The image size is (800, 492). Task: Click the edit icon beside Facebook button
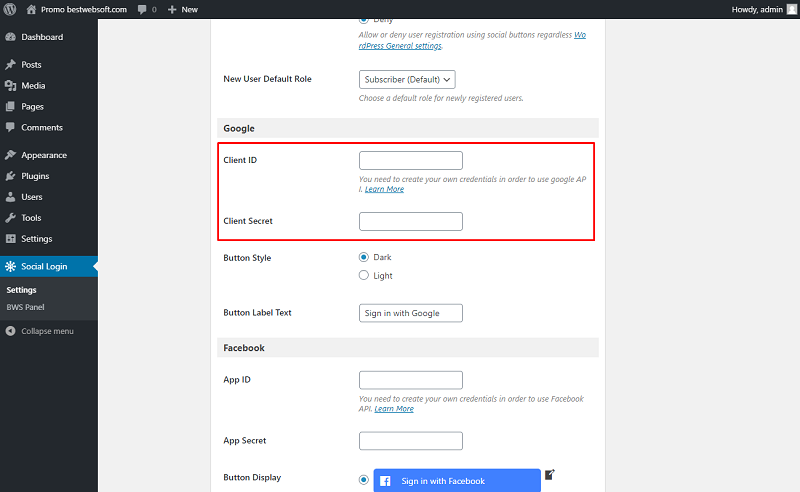[x=549, y=475]
